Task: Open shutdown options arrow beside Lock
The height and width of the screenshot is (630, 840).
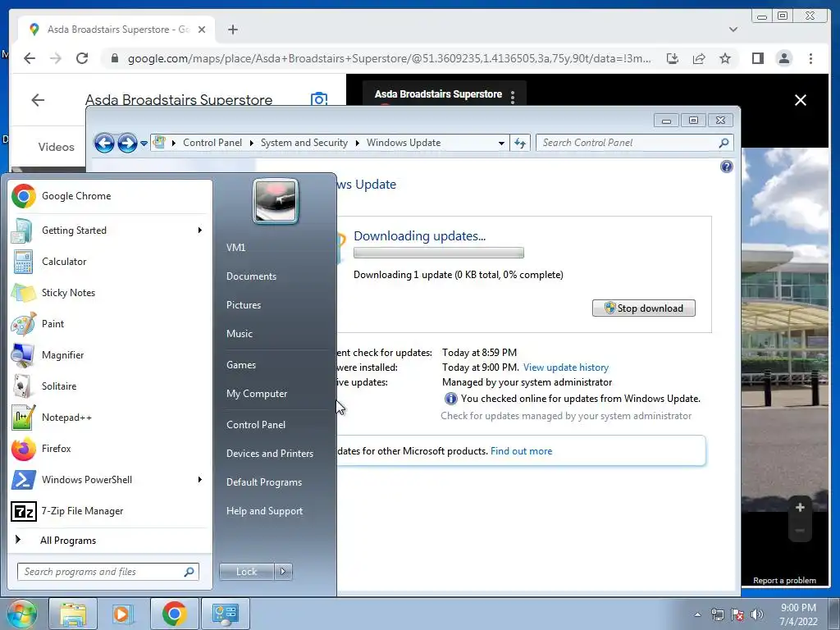Action: point(283,572)
